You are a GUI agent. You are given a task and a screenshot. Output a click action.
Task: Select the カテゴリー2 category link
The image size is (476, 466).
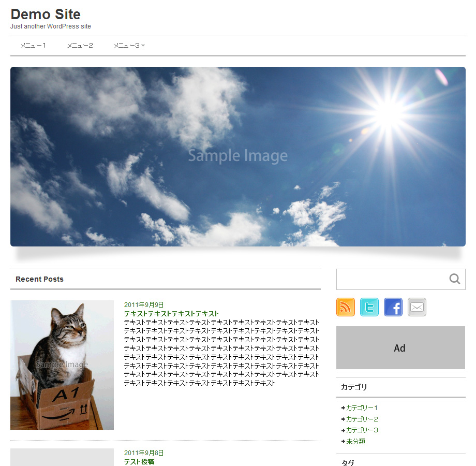362,419
